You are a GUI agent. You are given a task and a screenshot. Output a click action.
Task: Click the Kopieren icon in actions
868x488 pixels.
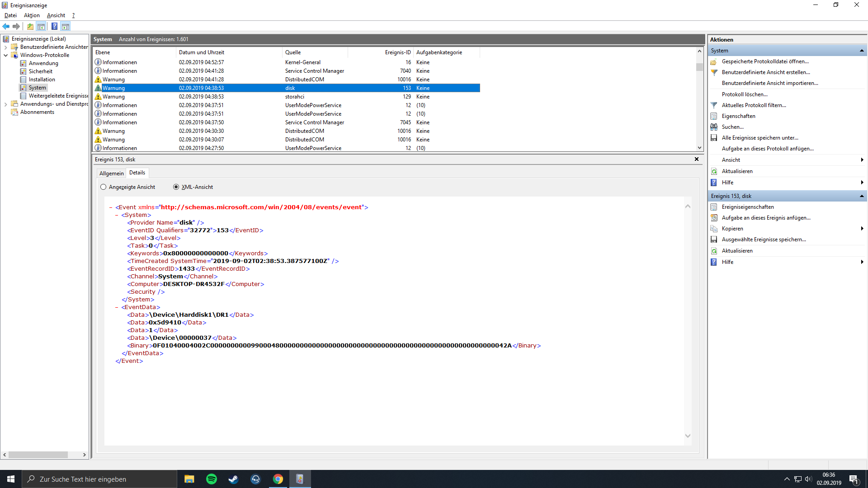pos(714,229)
